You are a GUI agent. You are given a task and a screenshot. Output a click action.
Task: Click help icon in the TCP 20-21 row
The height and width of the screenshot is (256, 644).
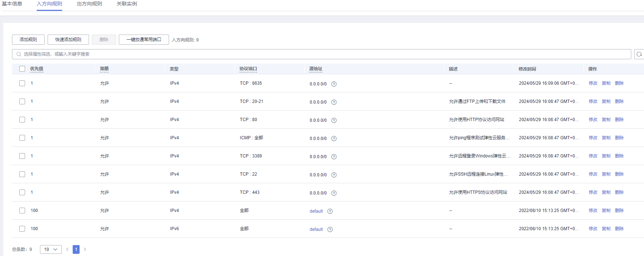[x=334, y=102]
